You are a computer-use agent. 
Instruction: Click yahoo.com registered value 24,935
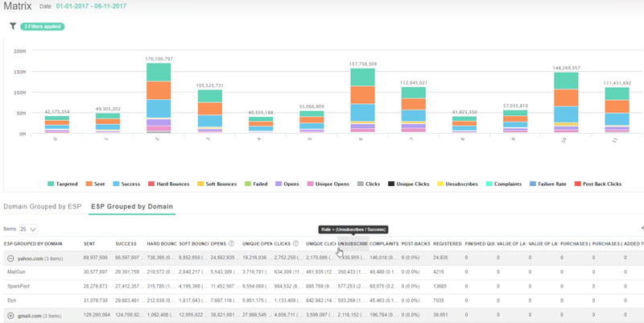tap(440, 258)
